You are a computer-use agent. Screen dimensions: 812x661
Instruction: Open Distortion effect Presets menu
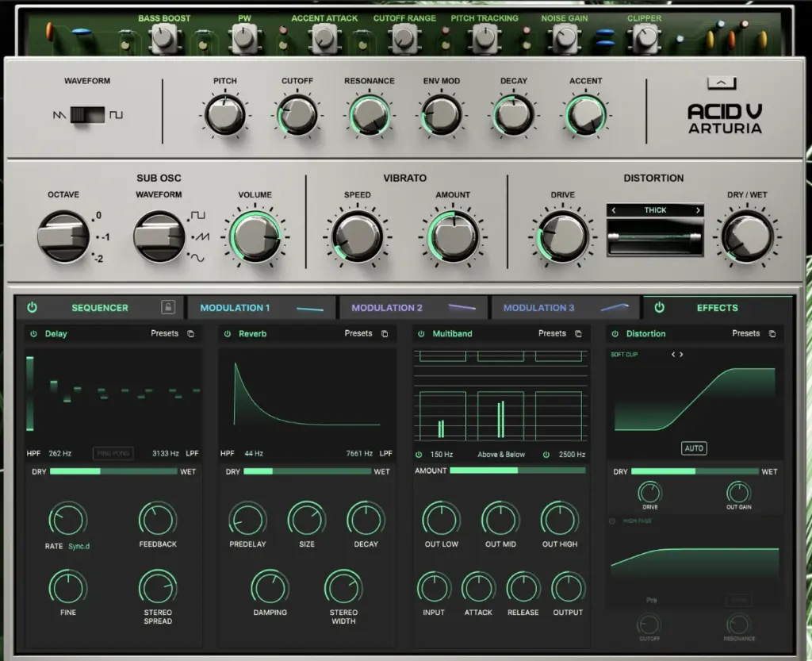point(745,333)
